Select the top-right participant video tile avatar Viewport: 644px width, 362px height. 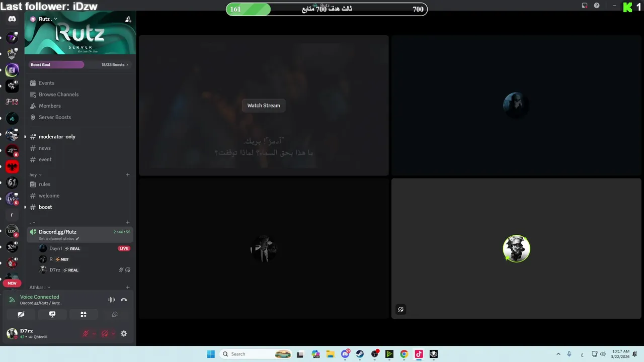516,105
